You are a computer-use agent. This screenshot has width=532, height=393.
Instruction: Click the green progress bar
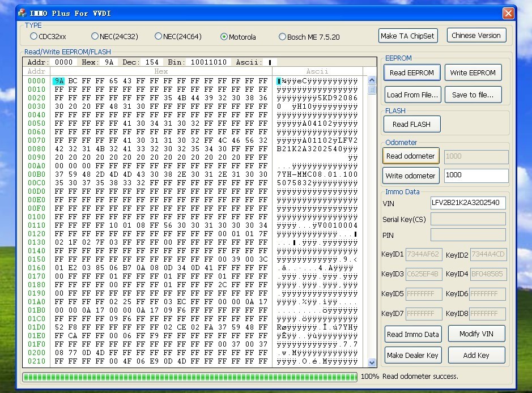190,377
